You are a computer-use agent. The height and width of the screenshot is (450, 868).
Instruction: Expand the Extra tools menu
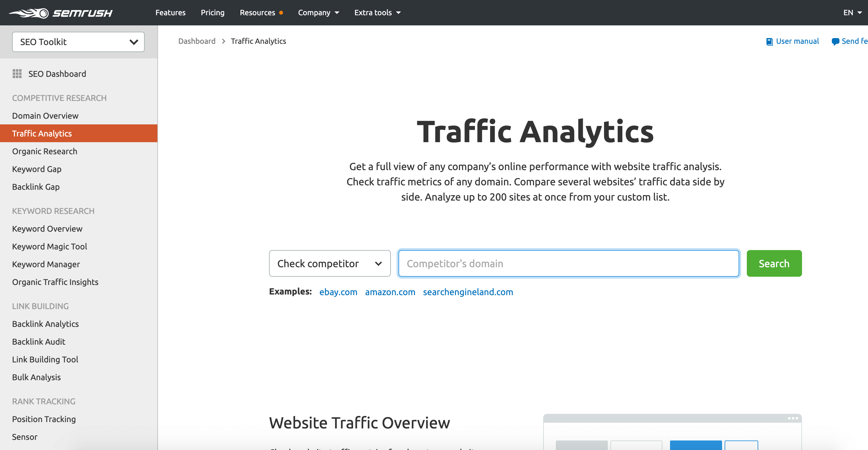pyautogui.click(x=378, y=12)
